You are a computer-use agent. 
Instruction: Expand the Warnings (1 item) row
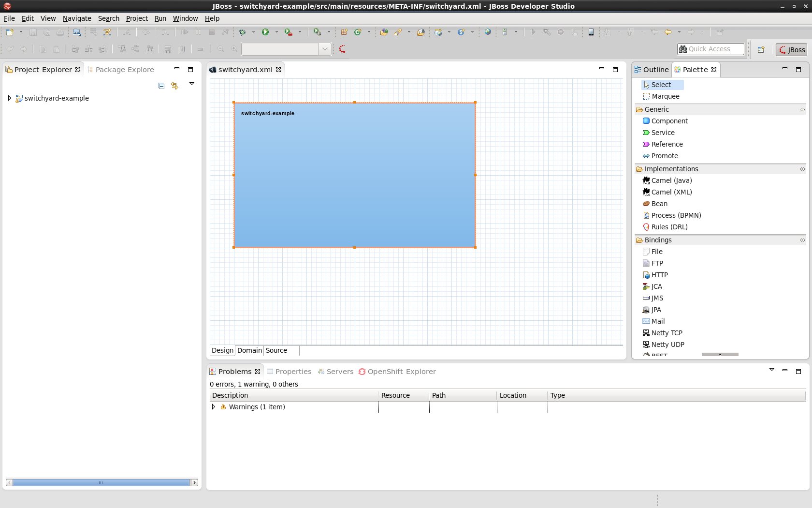click(214, 407)
